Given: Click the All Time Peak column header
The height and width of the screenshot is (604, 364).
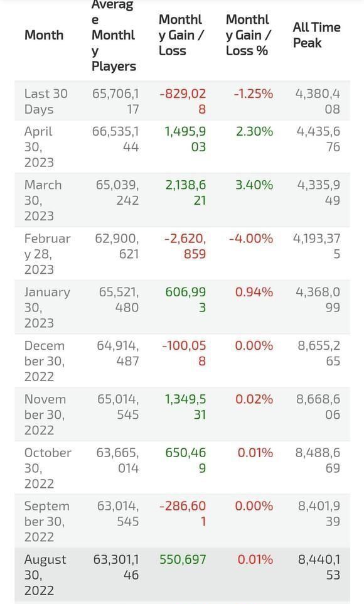Looking at the screenshot, I should tap(317, 35).
